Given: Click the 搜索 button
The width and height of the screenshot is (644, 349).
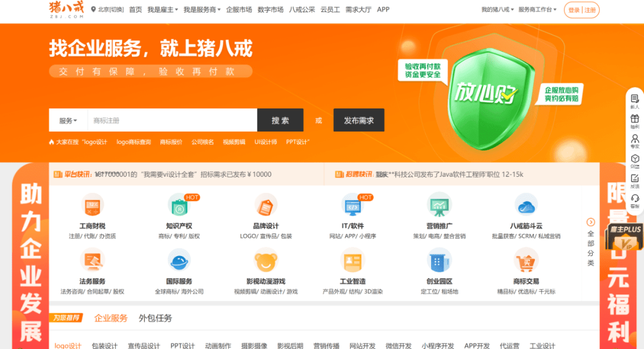Looking at the screenshot, I should coord(280,120).
